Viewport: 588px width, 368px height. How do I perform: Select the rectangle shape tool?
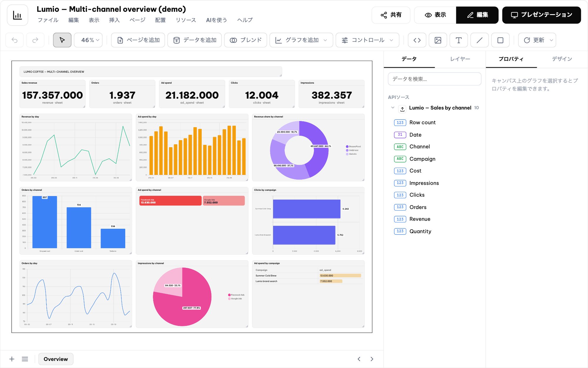500,40
